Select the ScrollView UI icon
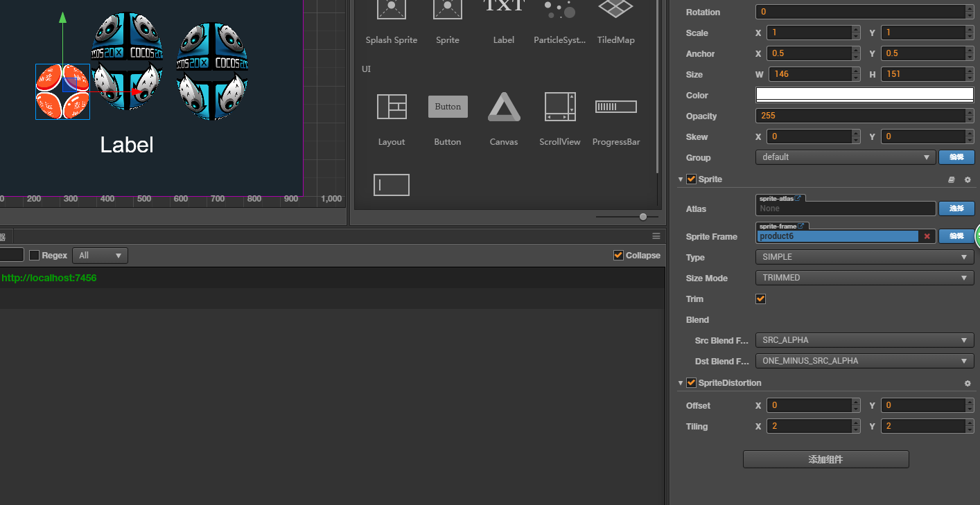 (559, 107)
